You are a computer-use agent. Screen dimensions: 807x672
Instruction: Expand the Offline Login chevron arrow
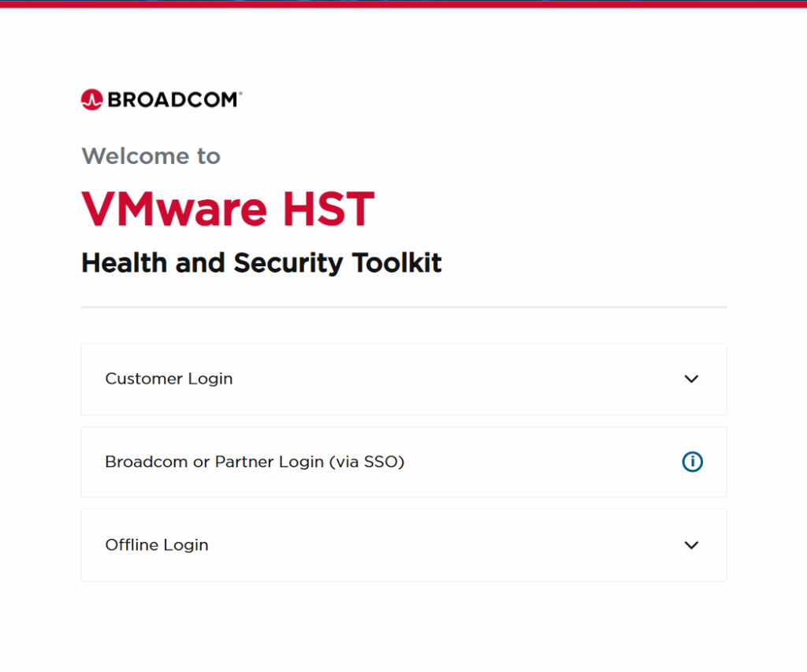691,545
